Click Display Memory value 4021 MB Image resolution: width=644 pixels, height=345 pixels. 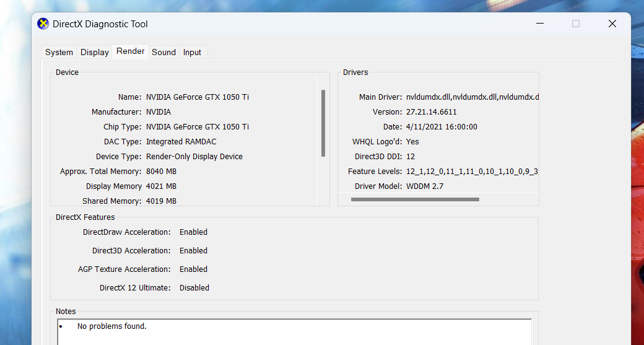(x=161, y=186)
